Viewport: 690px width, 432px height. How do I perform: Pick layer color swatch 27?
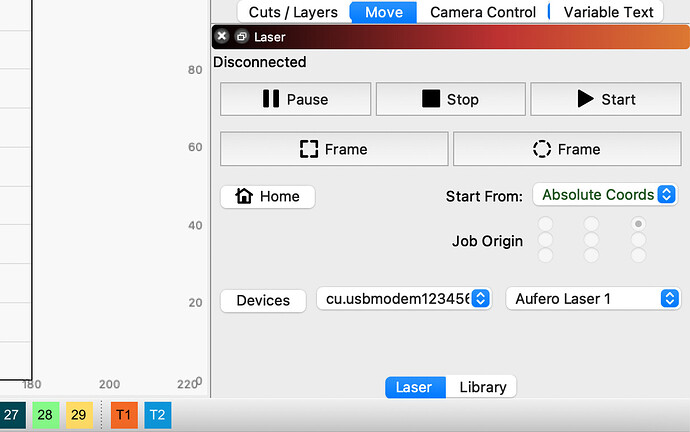point(12,415)
